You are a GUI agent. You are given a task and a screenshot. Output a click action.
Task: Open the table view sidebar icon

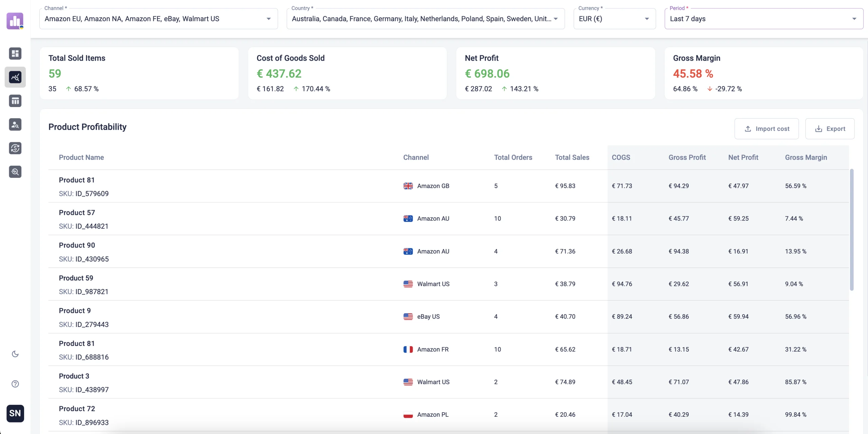point(15,101)
